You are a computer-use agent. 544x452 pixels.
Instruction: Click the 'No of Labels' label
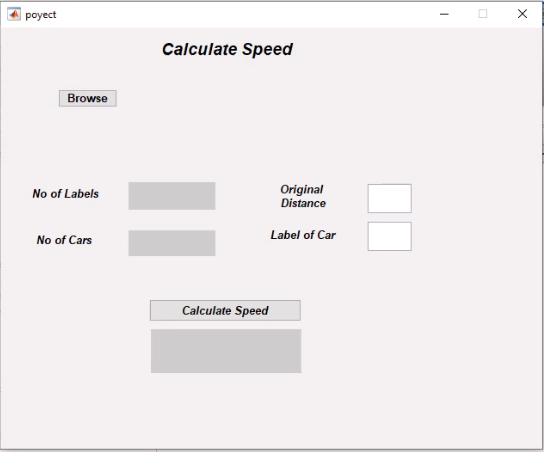[x=66, y=194]
